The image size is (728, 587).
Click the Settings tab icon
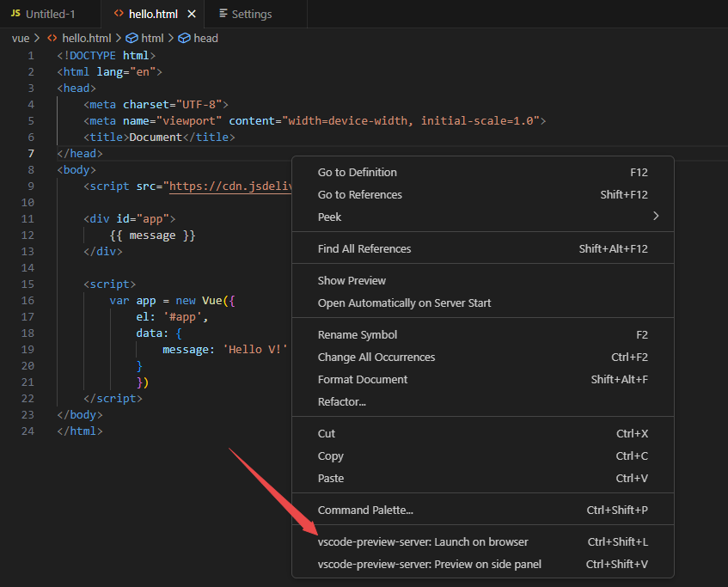tap(223, 14)
